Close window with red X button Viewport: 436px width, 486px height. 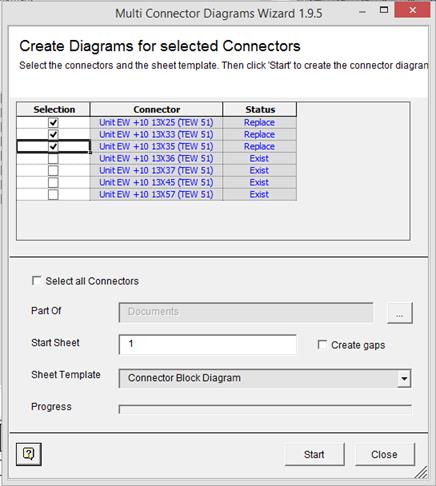pyautogui.click(x=413, y=10)
